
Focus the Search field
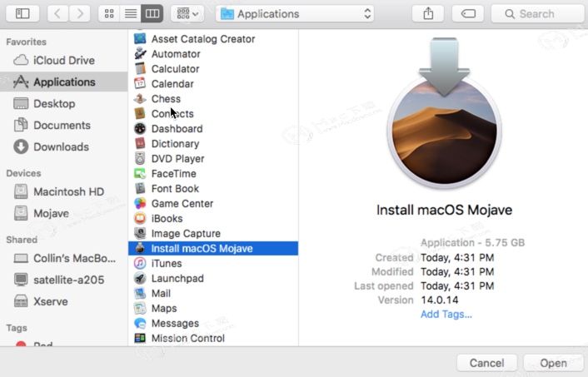pos(538,14)
